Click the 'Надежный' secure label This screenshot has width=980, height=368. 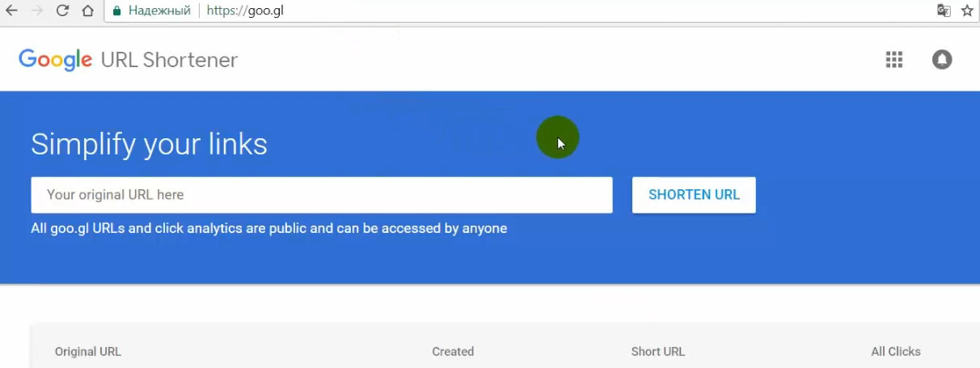(159, 11)
